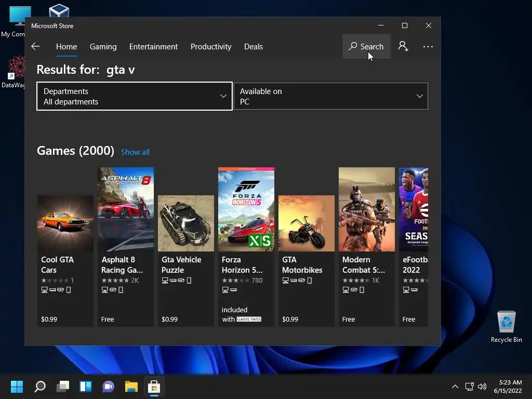Click GTA Motorbikes device icons
Viewport: 532px width, 399px height.
click(297, 280)
